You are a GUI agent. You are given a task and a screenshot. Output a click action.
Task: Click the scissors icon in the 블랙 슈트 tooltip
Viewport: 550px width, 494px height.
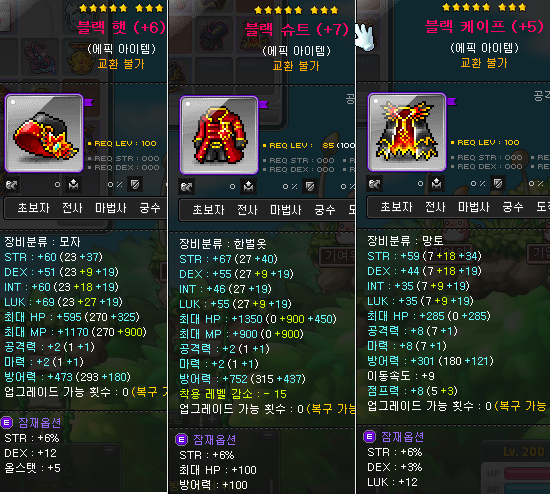click(186, 187)
